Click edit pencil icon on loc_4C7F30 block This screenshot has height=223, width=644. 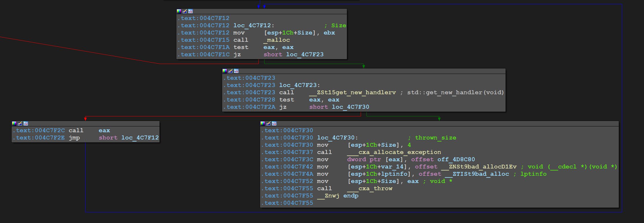[x=268, y=124]
